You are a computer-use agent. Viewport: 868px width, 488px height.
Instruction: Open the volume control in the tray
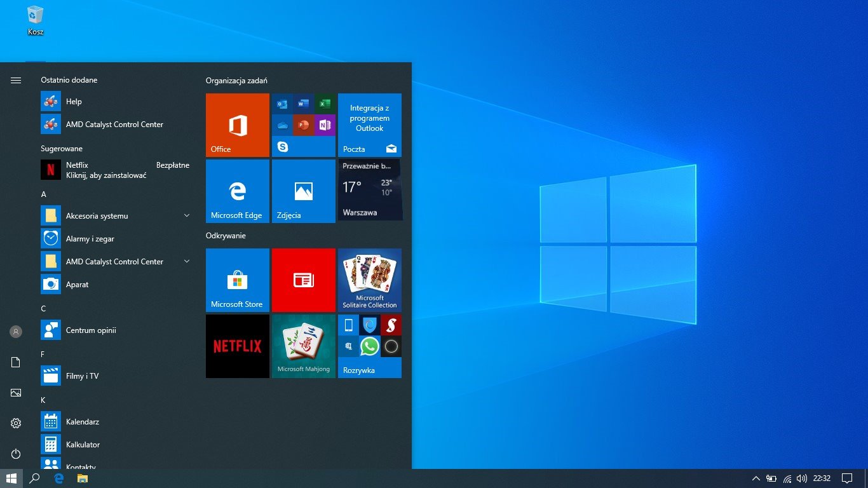point(801,478)
